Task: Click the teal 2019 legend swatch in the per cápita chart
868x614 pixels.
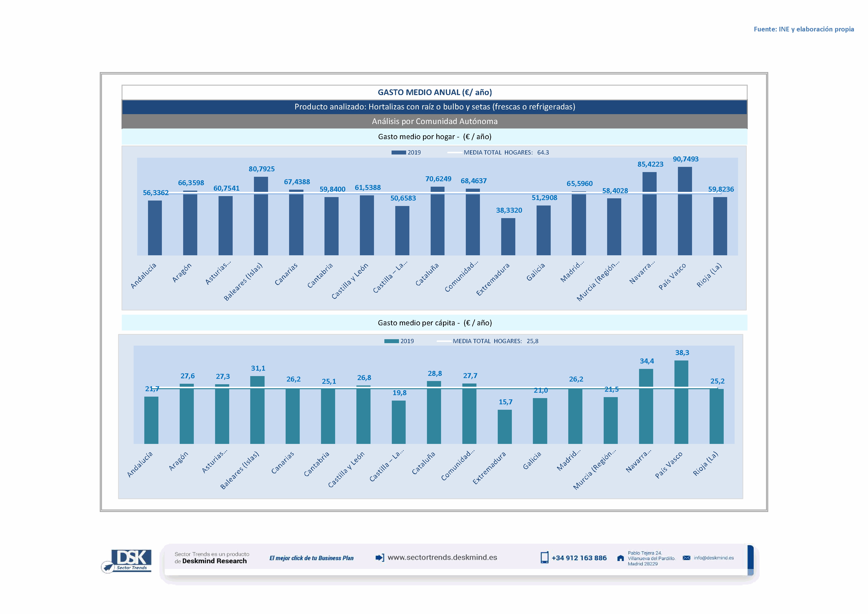Action: 391,341
